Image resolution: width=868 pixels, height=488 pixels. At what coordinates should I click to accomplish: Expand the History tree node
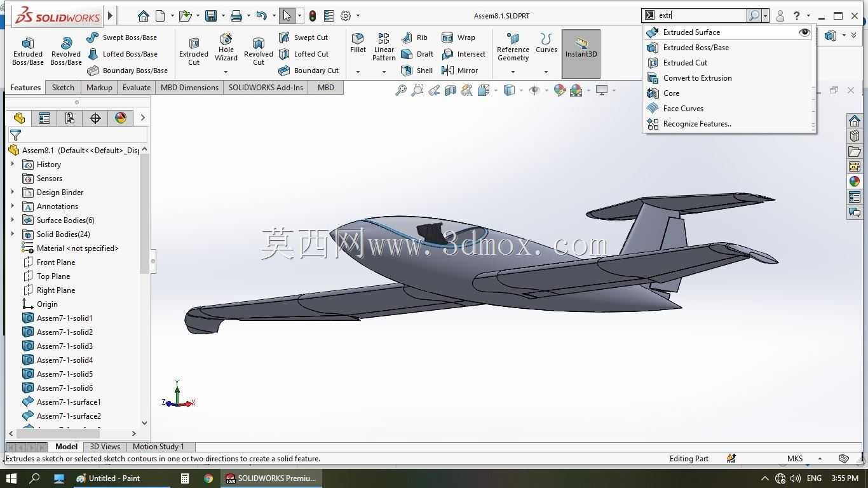point(12,165)
